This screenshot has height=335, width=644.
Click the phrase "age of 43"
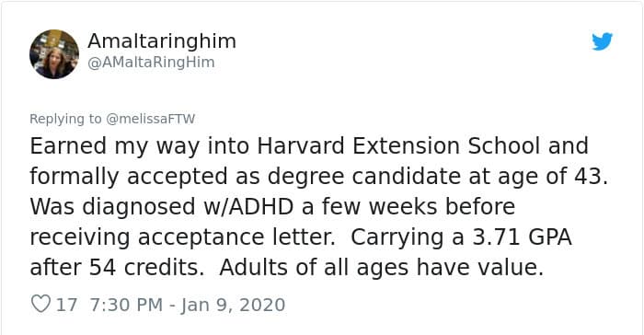552,177
